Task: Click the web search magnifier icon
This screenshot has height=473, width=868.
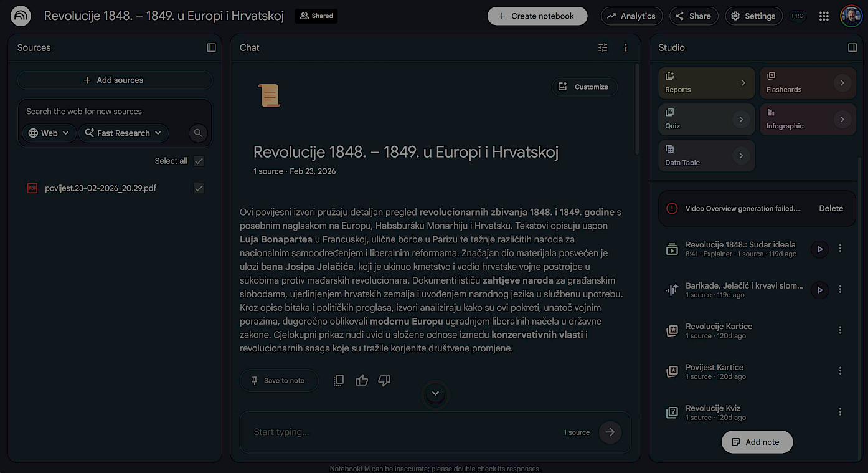Action: click(x=198, y=133)
